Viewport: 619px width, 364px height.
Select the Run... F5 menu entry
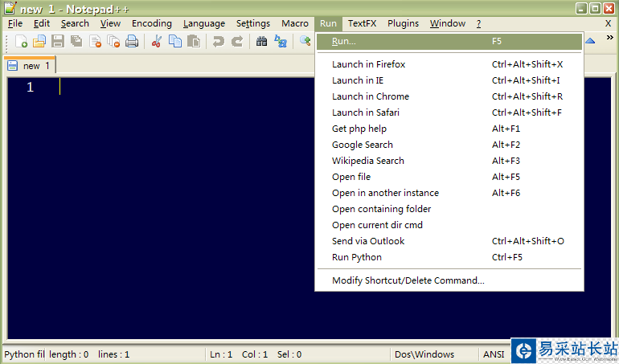pos(449,42)
